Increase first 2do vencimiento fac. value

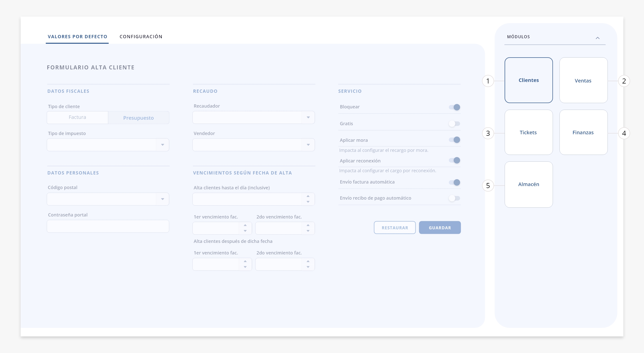tap(308, 225)
